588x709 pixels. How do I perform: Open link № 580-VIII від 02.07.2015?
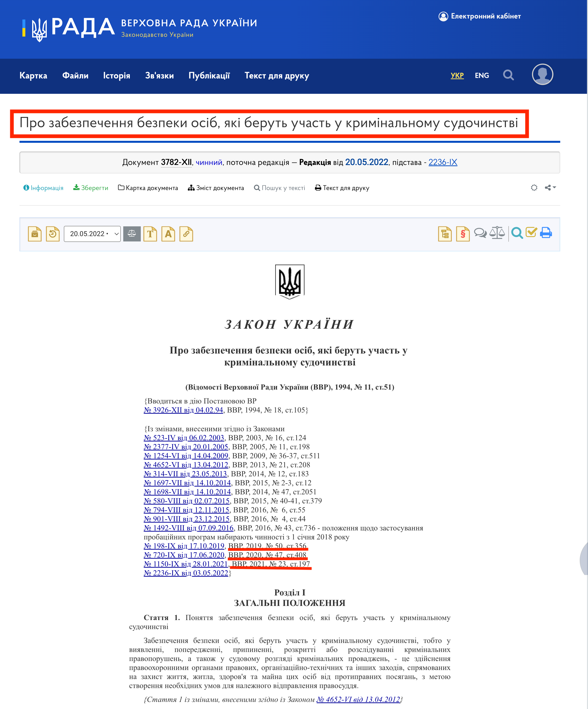pyautogui.click(x=187, y=501)
